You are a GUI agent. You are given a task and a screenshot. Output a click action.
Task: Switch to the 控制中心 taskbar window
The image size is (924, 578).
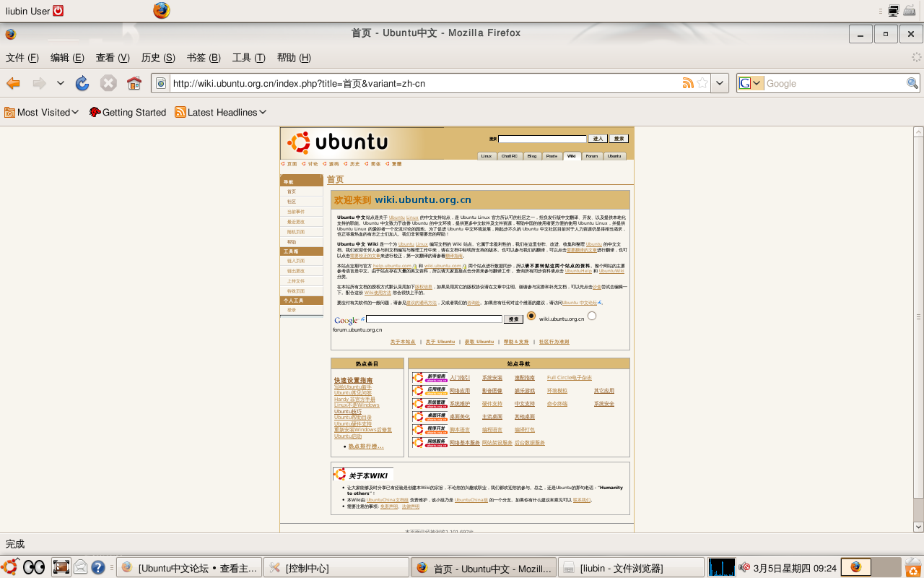point(336,568)
